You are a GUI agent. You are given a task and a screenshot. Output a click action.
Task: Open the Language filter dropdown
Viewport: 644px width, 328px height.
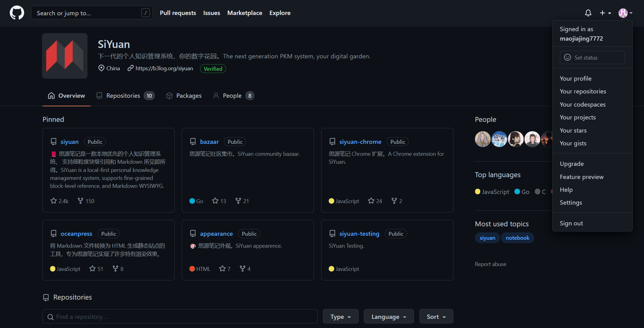point(388,316)
